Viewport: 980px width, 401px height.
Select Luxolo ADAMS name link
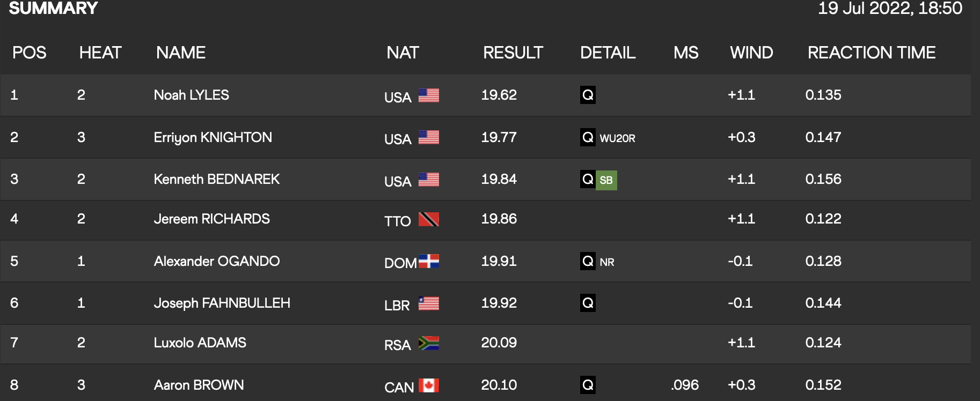200,343
